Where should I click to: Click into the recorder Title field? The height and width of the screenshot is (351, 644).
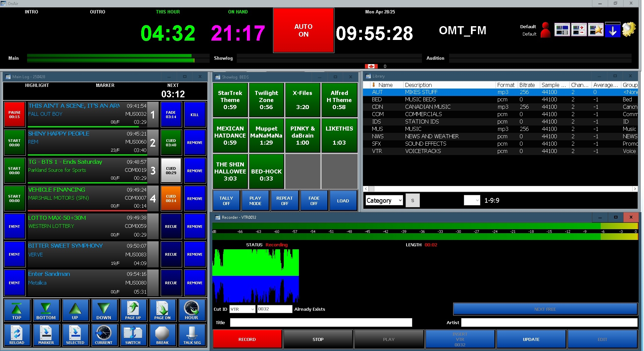tap(321, 322)
